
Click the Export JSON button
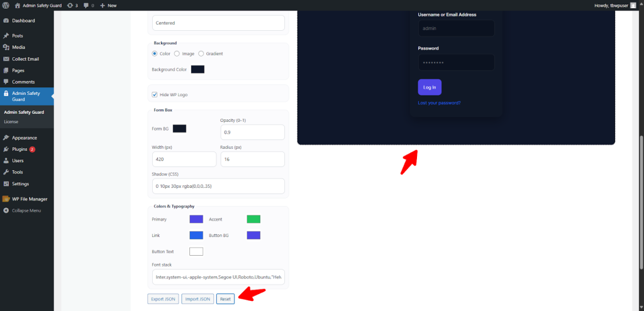[163, 299]
